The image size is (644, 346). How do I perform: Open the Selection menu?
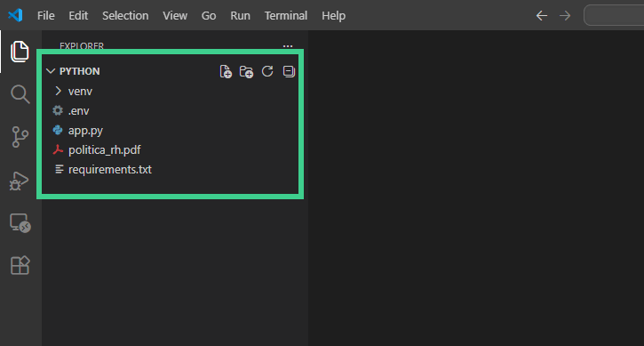[x=125, y=16]
